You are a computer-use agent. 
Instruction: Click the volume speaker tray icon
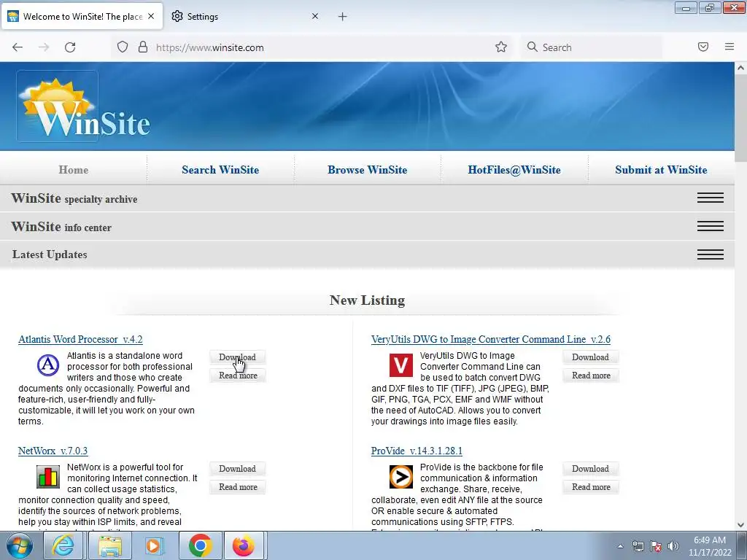click(x=673, y=546)
